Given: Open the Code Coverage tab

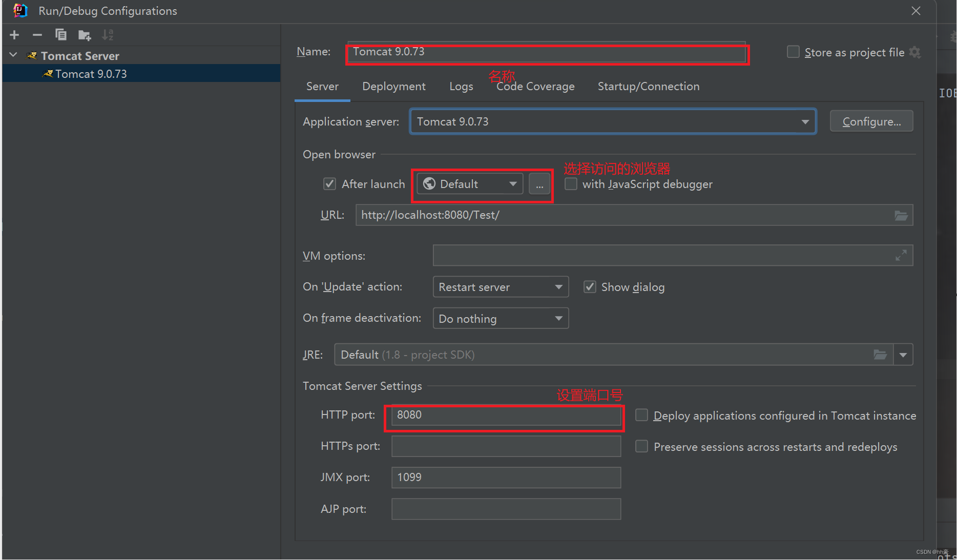Looking at the screenshot, I should (x=535, y=87).
